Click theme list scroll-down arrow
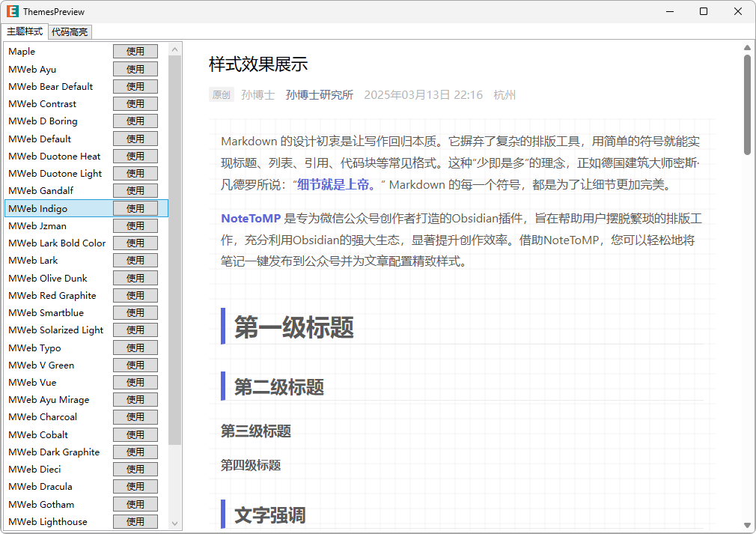This screenshot has width=756, height=534. click(174, 524)
